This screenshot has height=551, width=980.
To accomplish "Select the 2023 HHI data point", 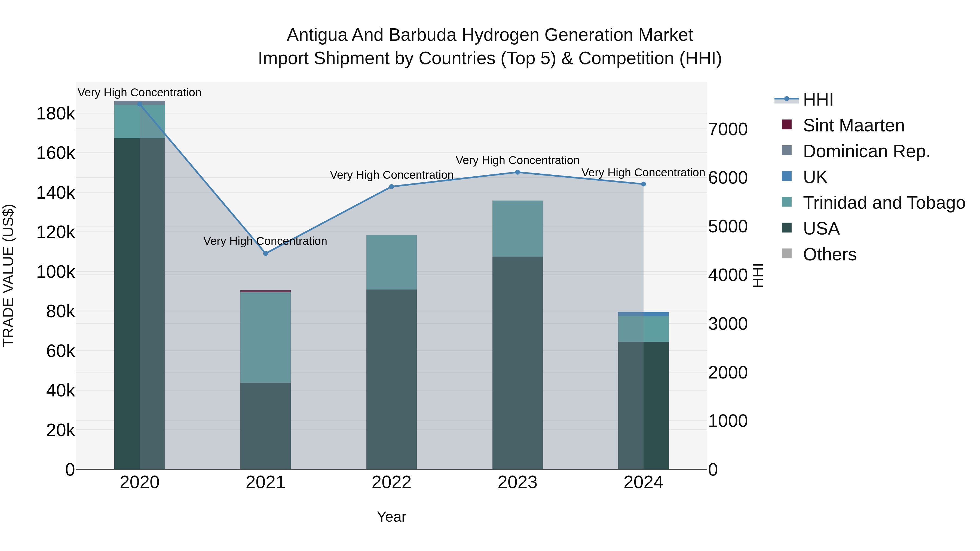I will click(x=517, y=172).
